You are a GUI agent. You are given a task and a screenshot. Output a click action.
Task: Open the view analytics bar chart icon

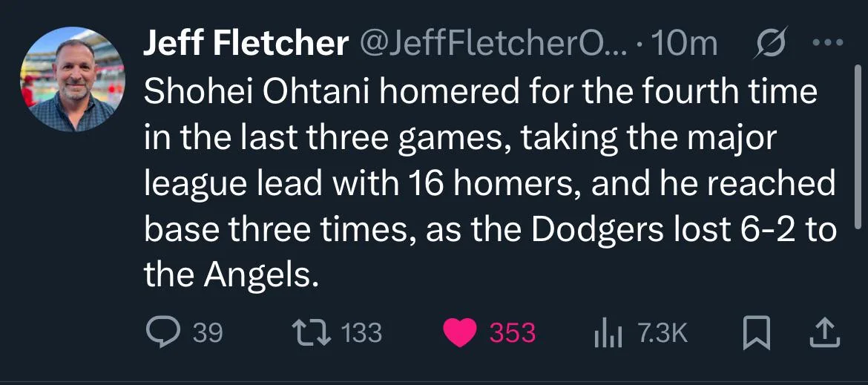[608, 332]
